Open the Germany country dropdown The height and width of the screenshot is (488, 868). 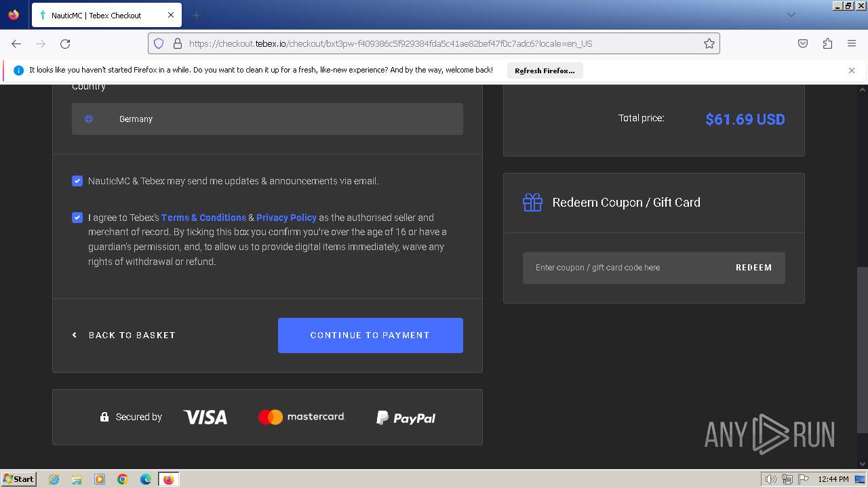(267, 119)
